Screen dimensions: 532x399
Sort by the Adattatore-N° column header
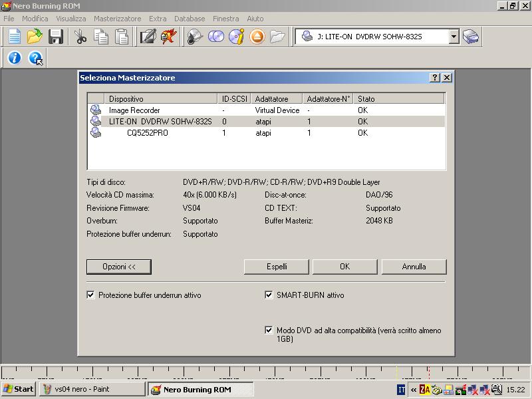click(x=328, y=98)
